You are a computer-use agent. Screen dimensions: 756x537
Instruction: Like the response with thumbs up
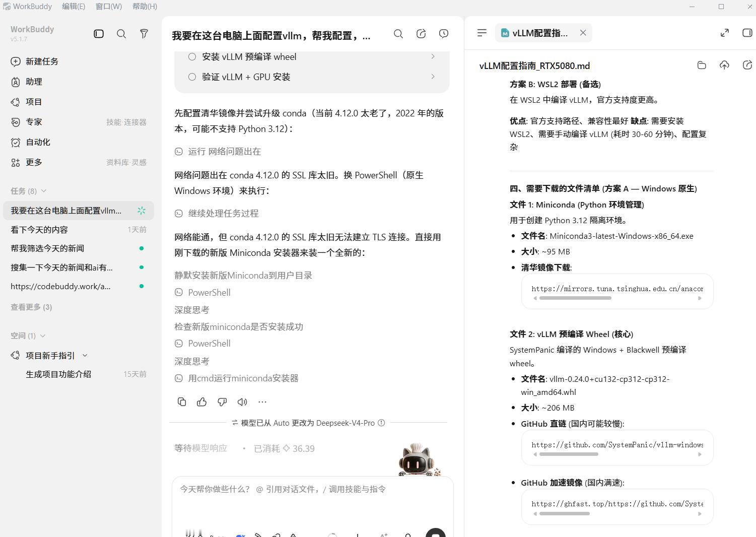202,401
